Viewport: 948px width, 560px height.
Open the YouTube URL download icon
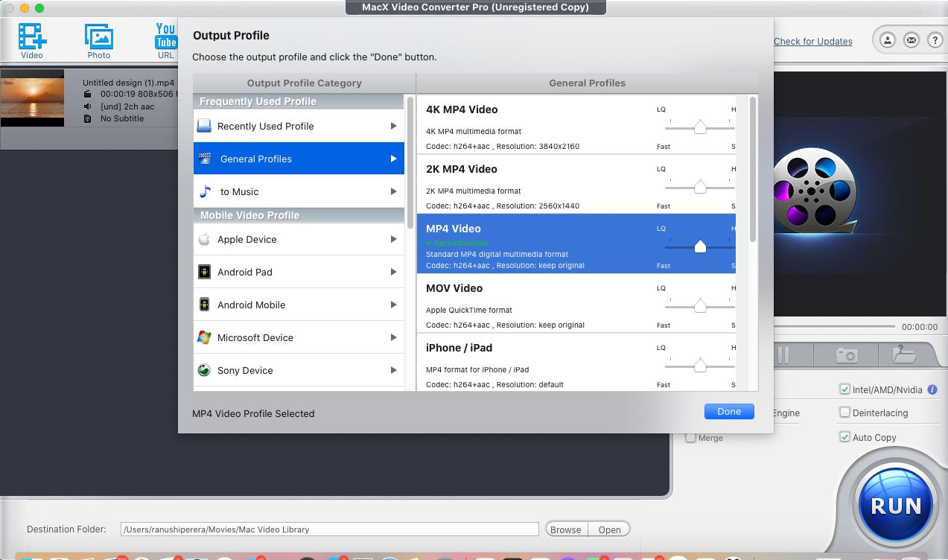pyautogui.click(x=165, y=36)
